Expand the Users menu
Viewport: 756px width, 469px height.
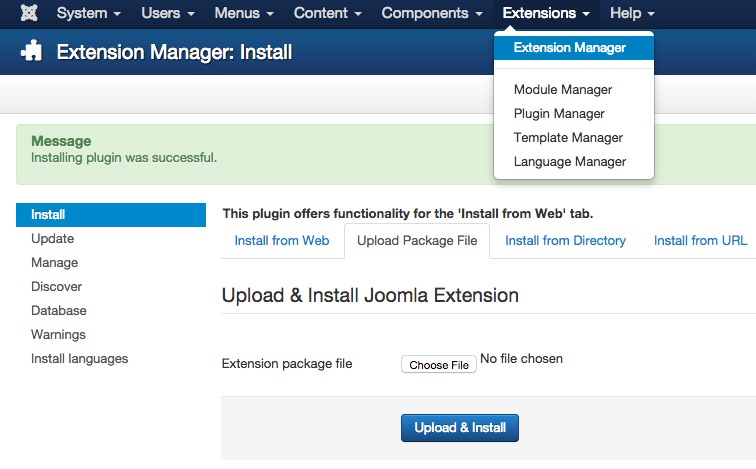pos(166,14)
